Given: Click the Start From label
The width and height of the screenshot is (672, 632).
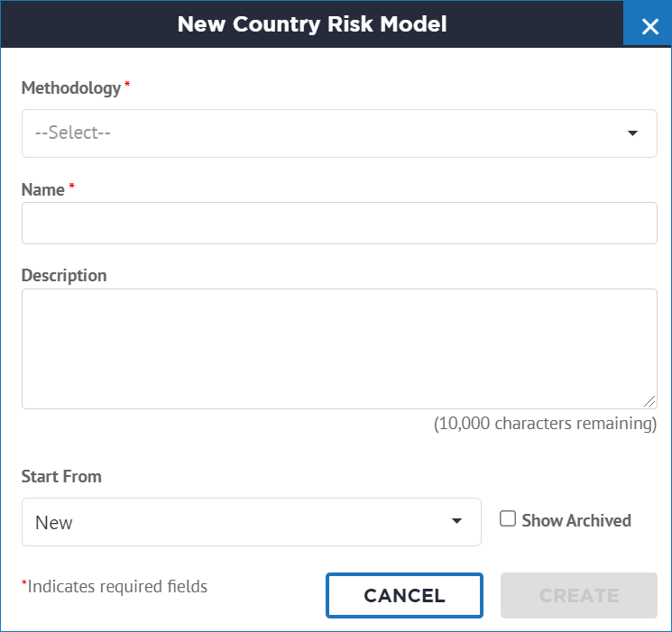Looking at the screenshot, I should (61, 476).
